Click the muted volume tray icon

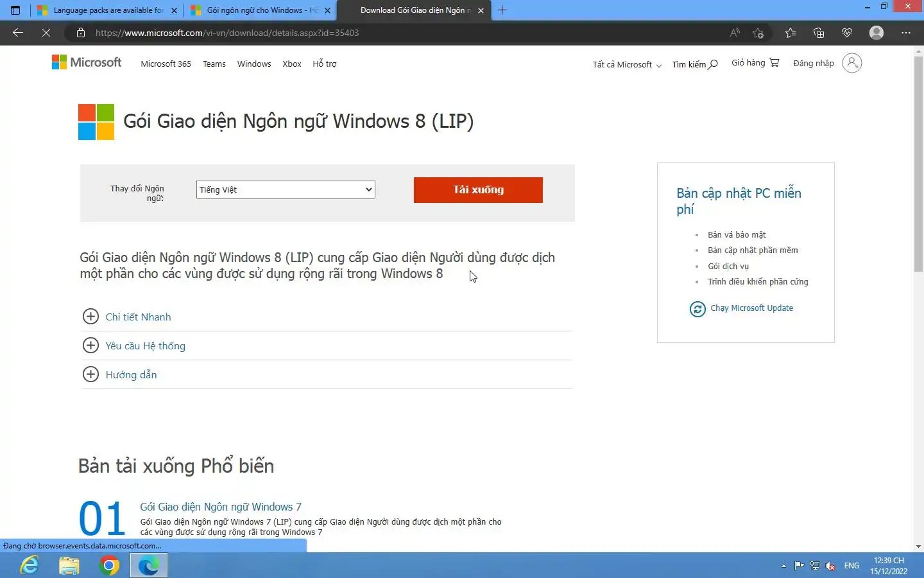(x=830, y=566)
